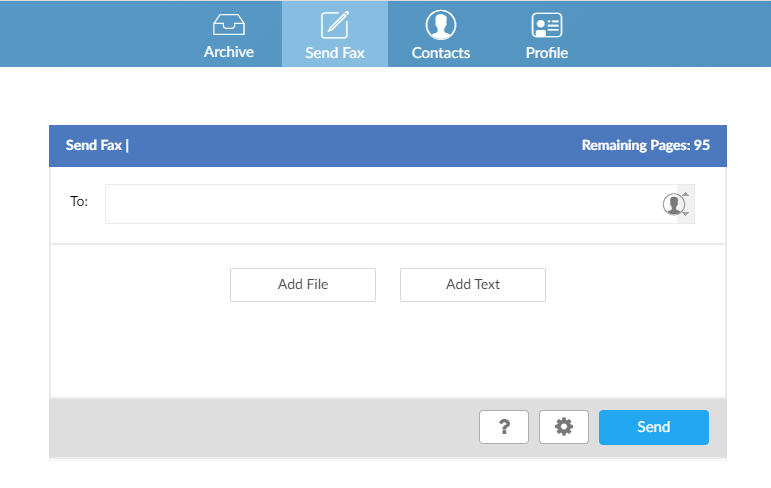Open fax settings gear button
Image resolution: width=771 pixels, height=488 pixels.
click(x=564, y=427)
